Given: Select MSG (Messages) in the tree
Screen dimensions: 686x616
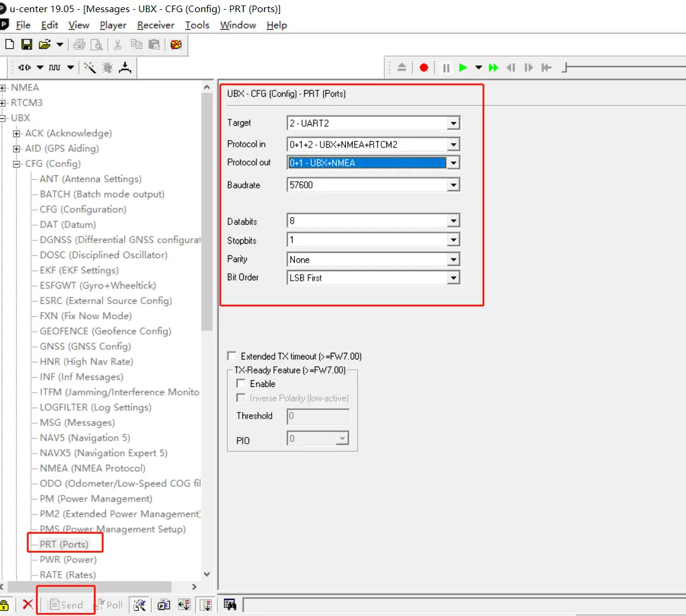Looking at the screenshot, I should [77, 422].
